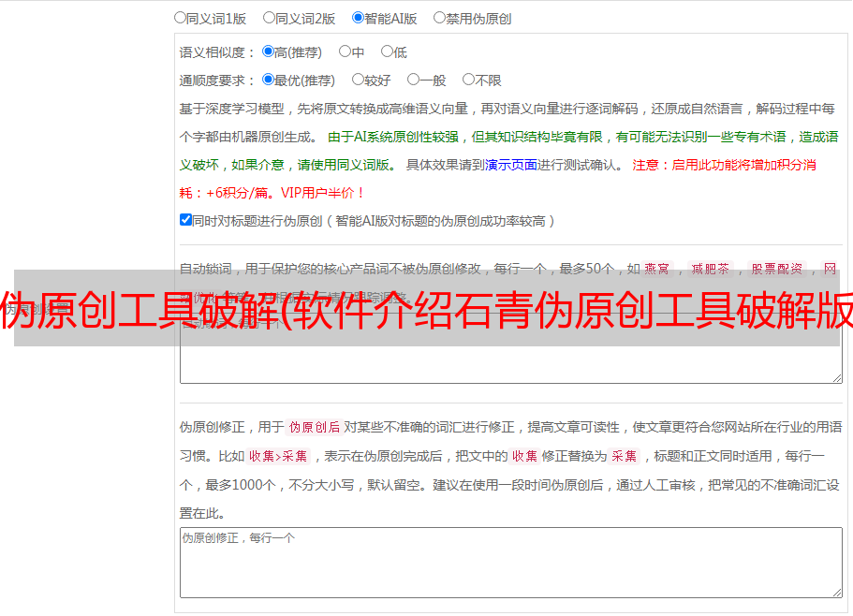Set 语义相似度 to 高(推荐)
The height and width of the screenshot is (616, 853).
click(268, 51)
